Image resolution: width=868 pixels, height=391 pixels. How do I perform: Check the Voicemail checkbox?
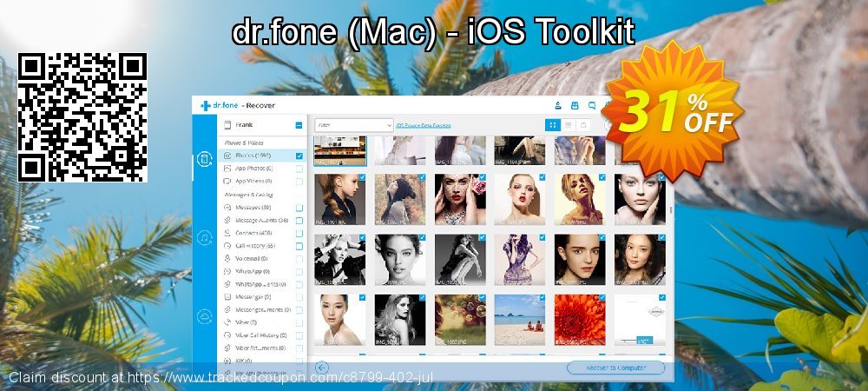299,259
